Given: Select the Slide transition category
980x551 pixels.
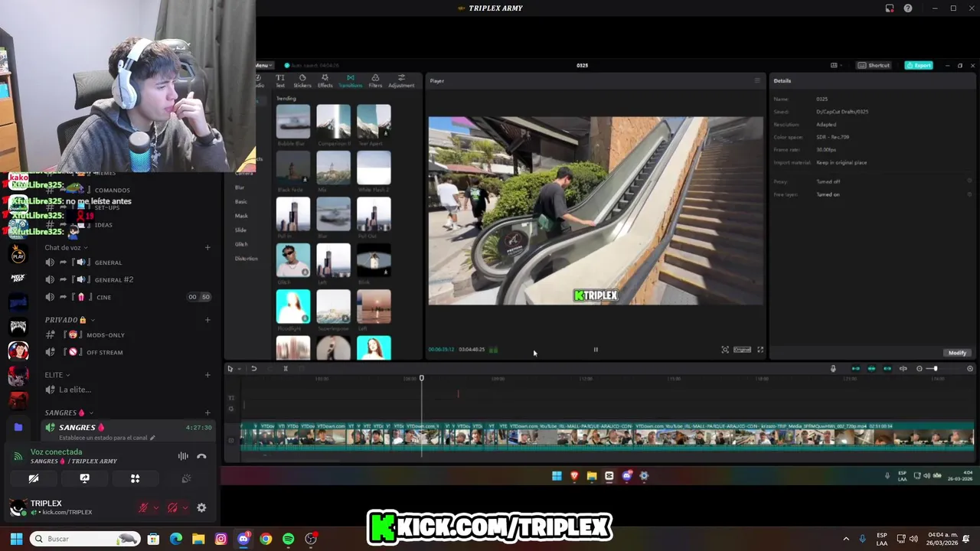Looking at the screenshot, I should 240,230.
